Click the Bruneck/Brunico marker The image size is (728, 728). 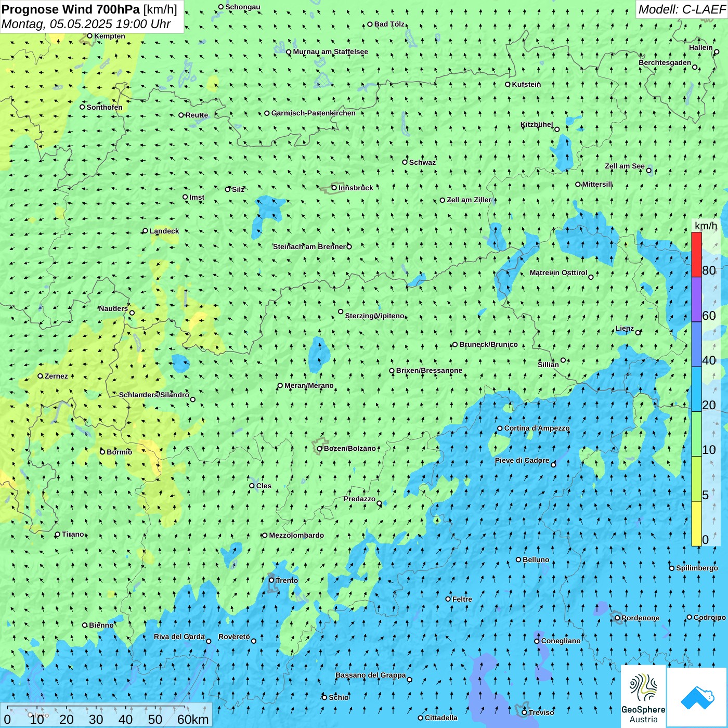[x=454, y=344]
